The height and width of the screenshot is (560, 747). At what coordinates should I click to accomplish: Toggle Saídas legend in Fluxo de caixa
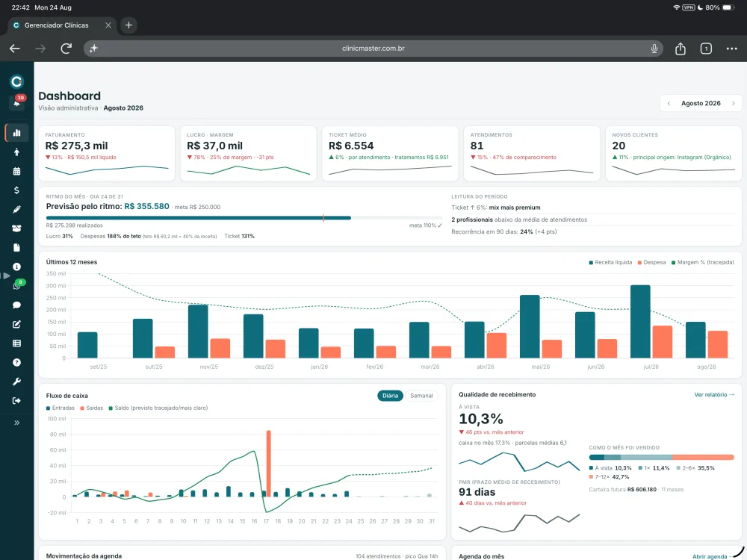pos(91,408)
